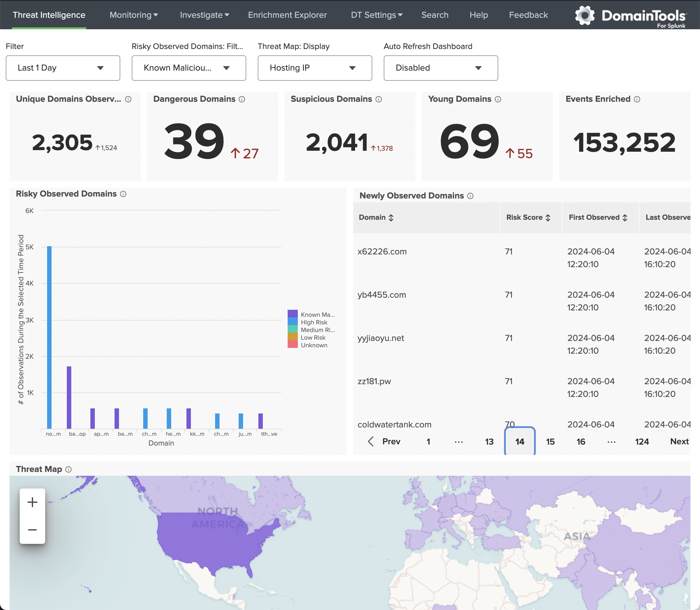The height and width of the screenshot is (610, 700).
Task: Open the Monitoring menu
Action: pos(133,15)
